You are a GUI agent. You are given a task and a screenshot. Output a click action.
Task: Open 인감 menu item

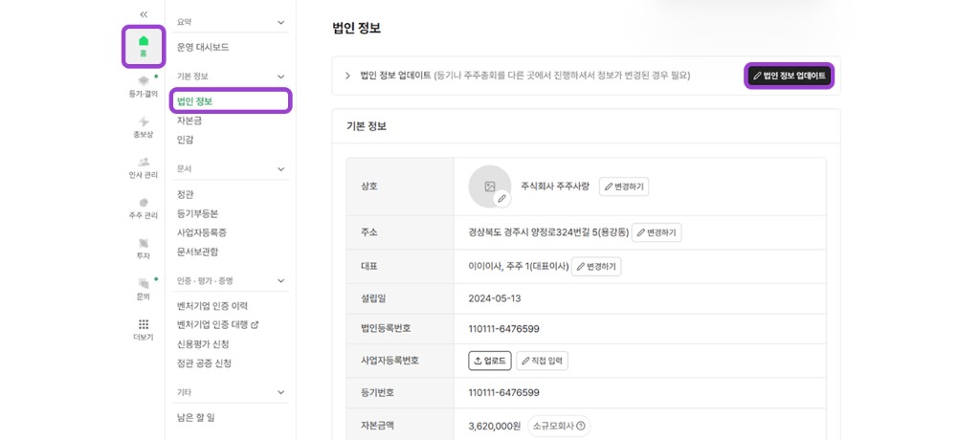[185, 140]
